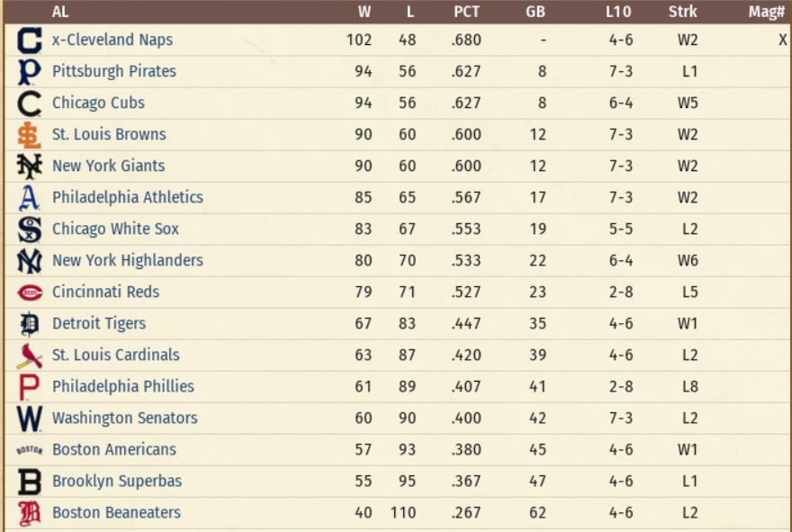Click the Strk column header
792x532 pixels.
click(683, 12)
